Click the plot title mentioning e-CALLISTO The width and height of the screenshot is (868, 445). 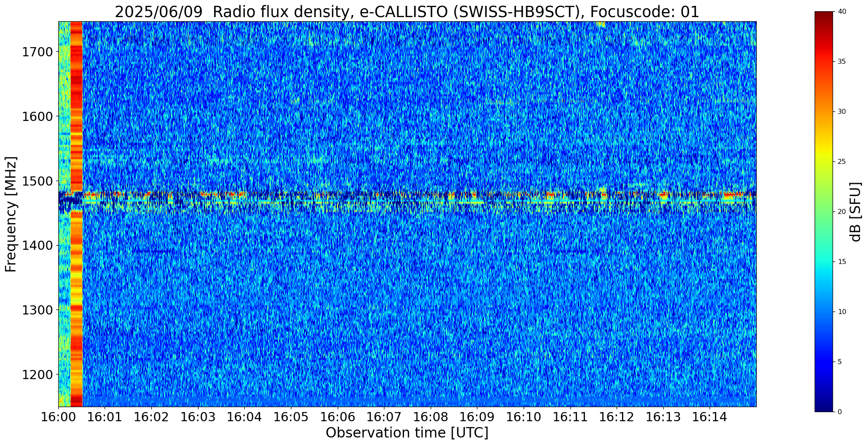pos(407,12)
